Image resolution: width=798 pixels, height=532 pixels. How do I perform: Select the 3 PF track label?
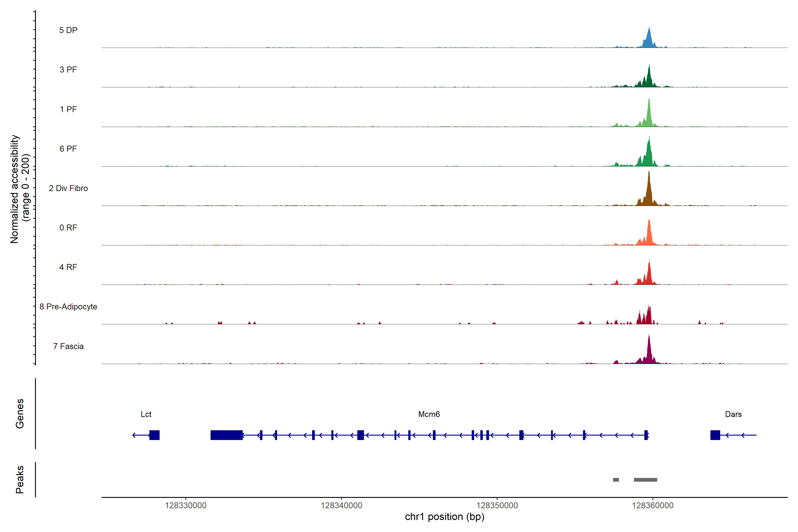(68, 70)
